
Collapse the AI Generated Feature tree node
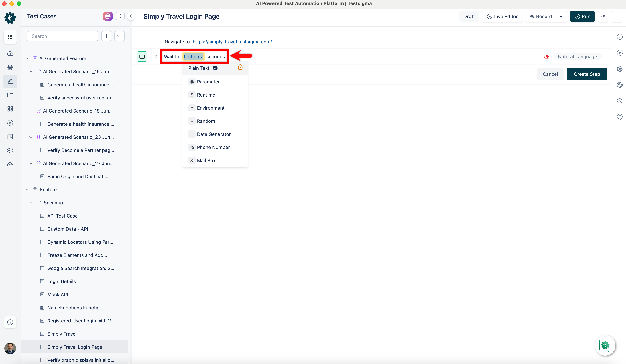27,58
